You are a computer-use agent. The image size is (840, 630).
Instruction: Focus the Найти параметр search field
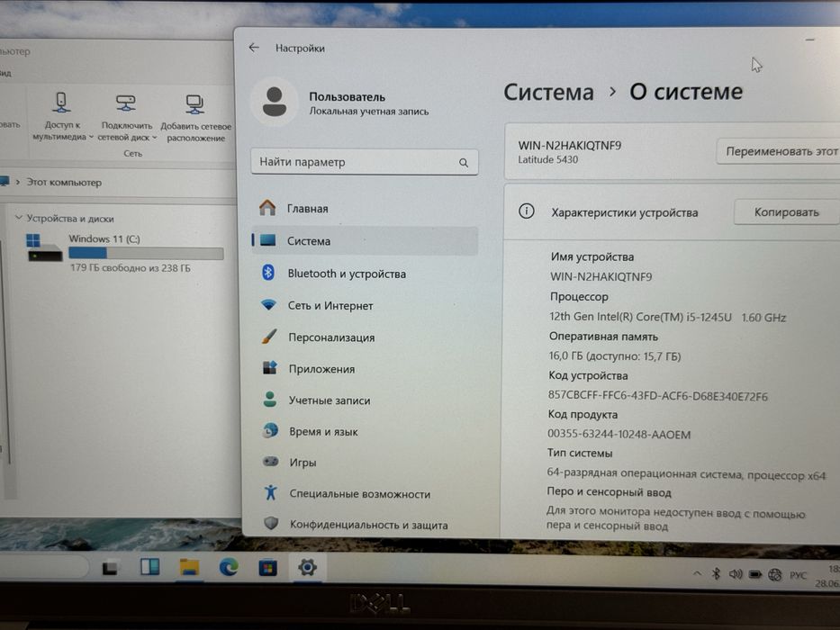pyautogui.click(x=365, y=162)
